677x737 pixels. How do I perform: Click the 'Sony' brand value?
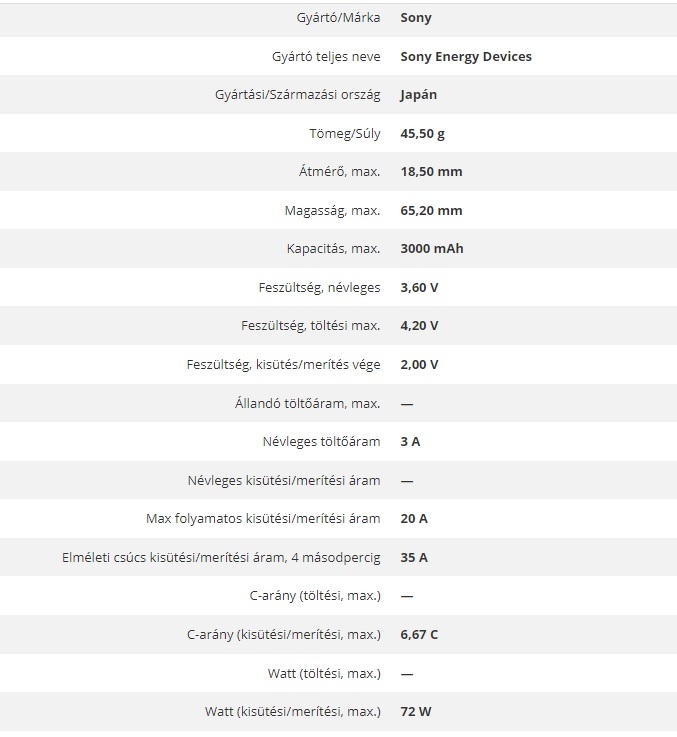(x=416, y=18)
